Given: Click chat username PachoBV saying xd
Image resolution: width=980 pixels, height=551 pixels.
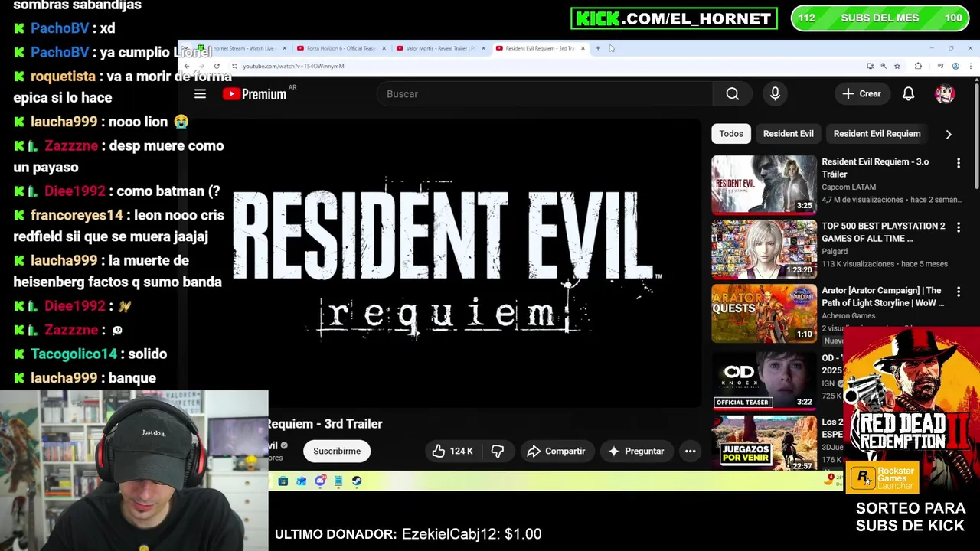Looking at the screenshot, I should tap(60, 28).
